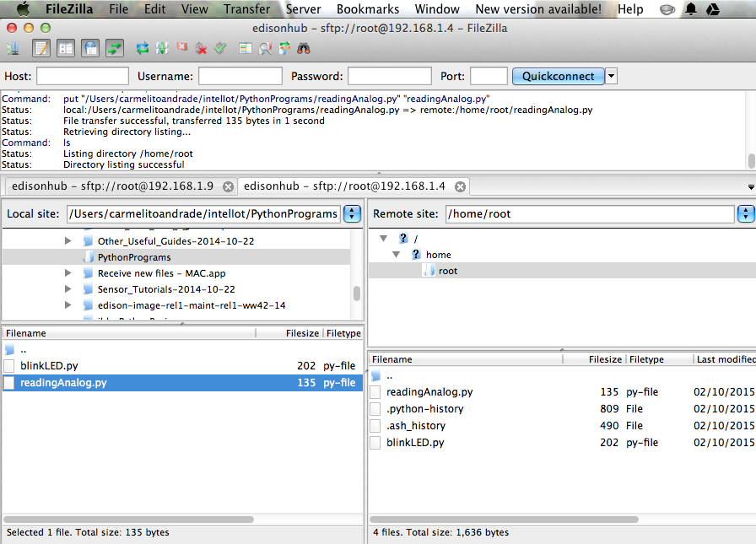Viewport: 756px width, 544px height.
Task: Click the Host input field
Action: pos(83,76)
